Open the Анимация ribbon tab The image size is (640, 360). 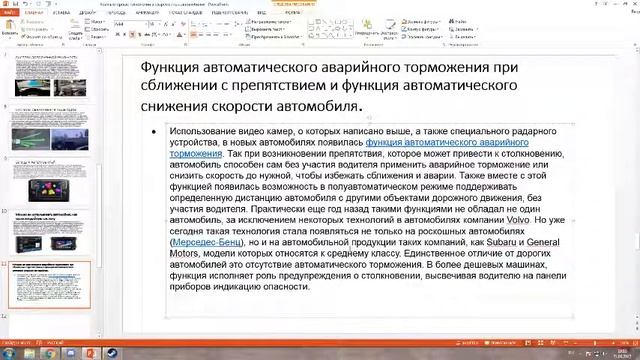[147, 13]
